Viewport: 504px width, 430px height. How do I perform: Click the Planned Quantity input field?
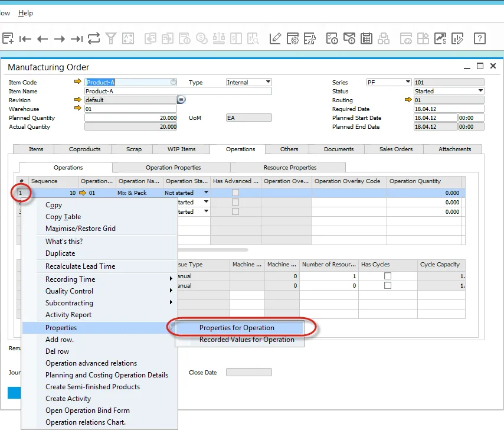130,118
